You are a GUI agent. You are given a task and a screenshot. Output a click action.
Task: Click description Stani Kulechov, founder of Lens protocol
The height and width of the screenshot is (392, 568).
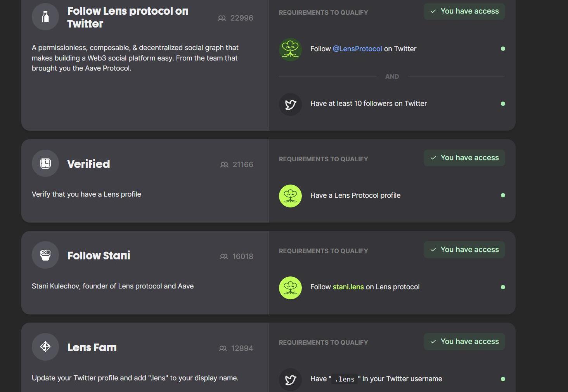point(113,286)
